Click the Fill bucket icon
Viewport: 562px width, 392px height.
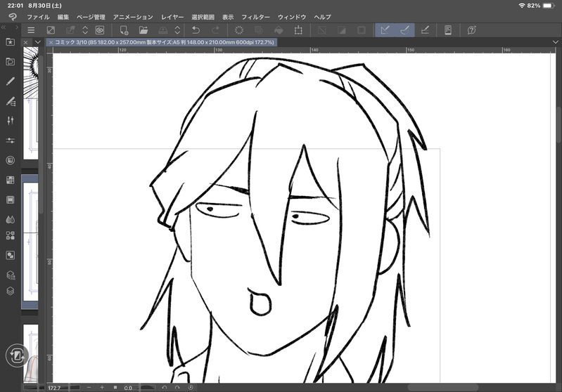tap(279, 30)
